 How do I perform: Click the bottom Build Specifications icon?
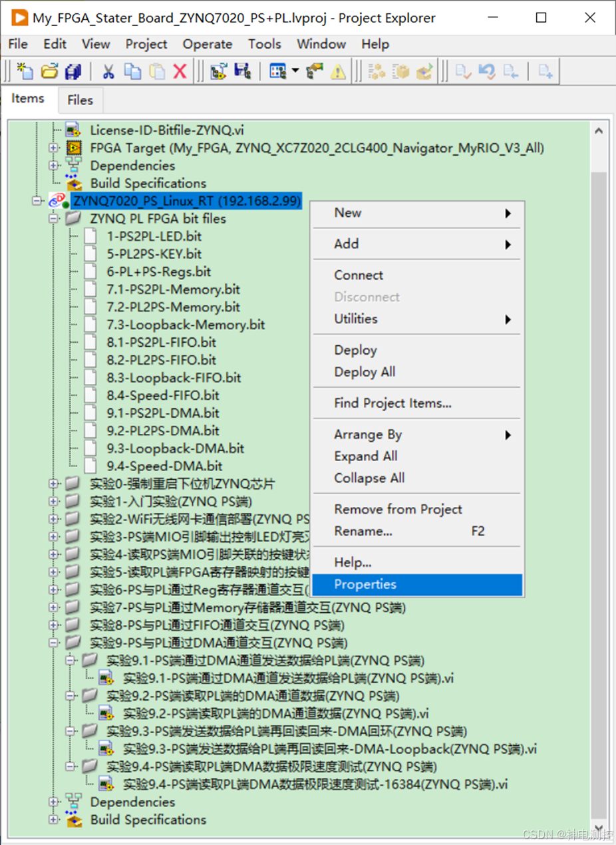click(x=73, y=820)
